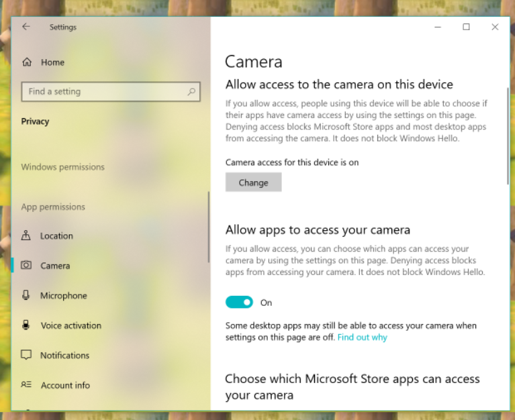Viewport: 515px width, 420px height.
Task: Maximize the Settings window
Action: coord(466,28)
